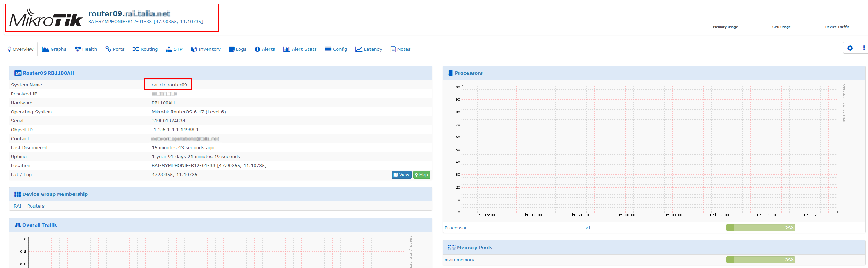Click the green Map button
This screenshot has height=268, width=868.
(422, 175)
